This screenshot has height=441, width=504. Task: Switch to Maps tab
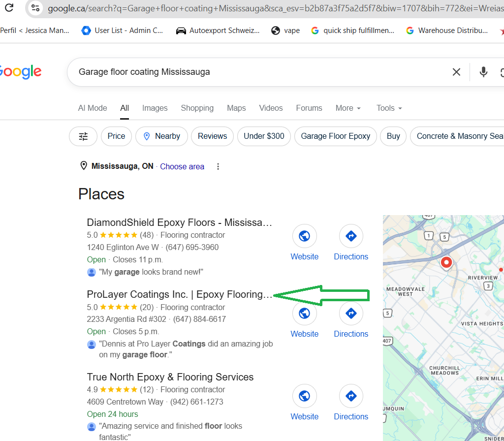tap(236, 108)
